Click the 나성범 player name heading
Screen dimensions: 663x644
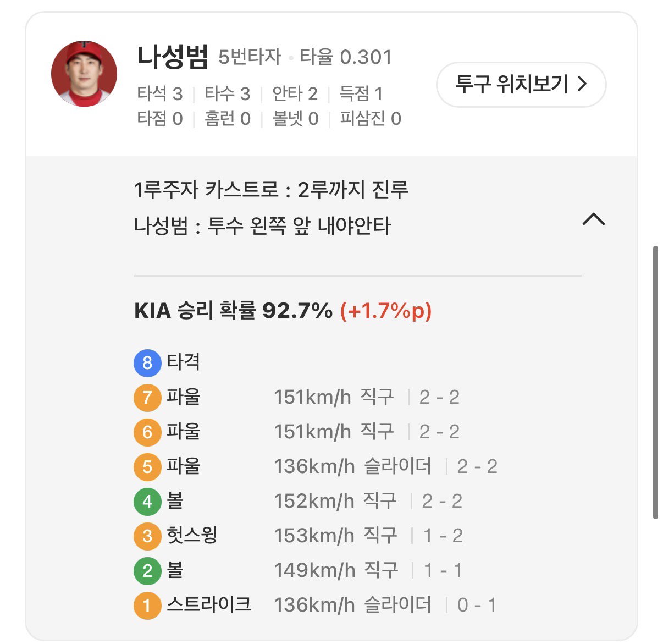tap(173, 57)
